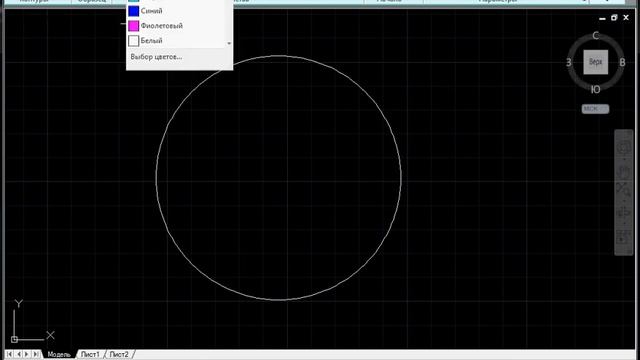
Task: Click the Верх face on the ViewCube
Action: [x=596, y=62]
